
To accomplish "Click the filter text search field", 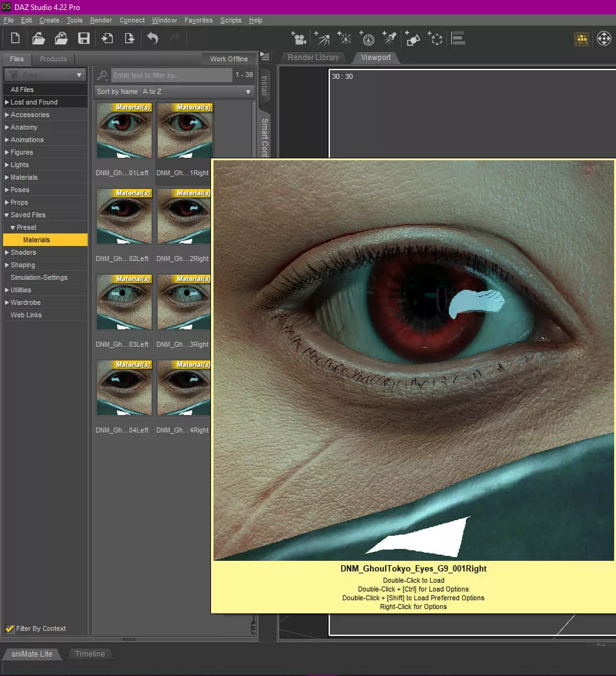I will (172, 75).
